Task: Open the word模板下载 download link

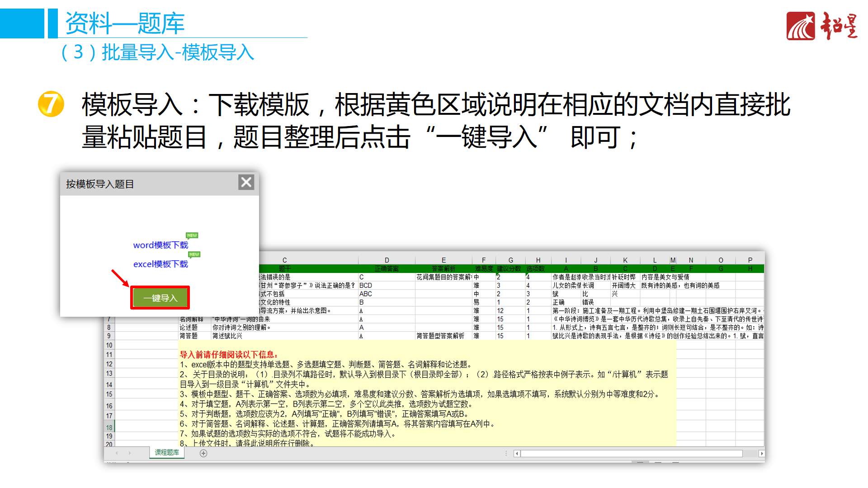Action: click(x=160, y=245)
